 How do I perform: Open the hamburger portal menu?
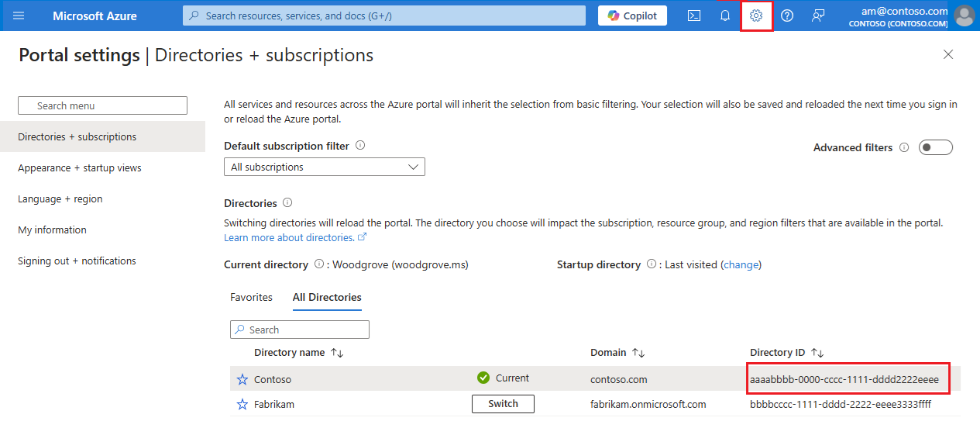click(x=19, y=16)
